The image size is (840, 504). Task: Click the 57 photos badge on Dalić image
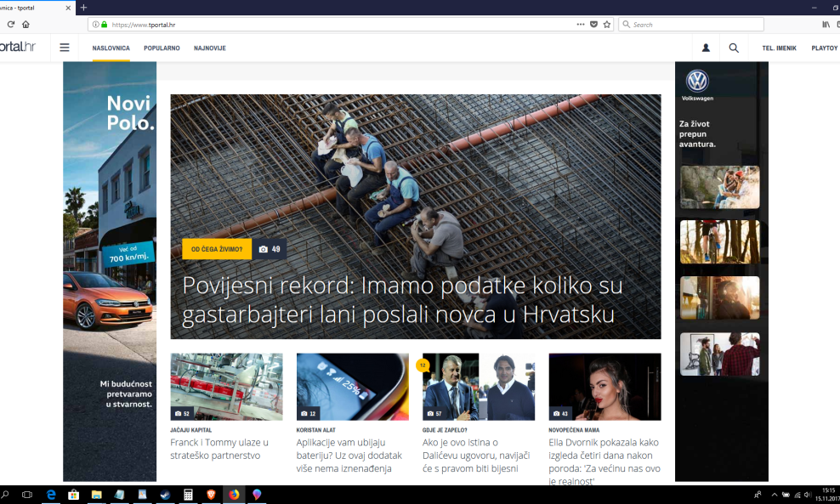tap(434, 413)
